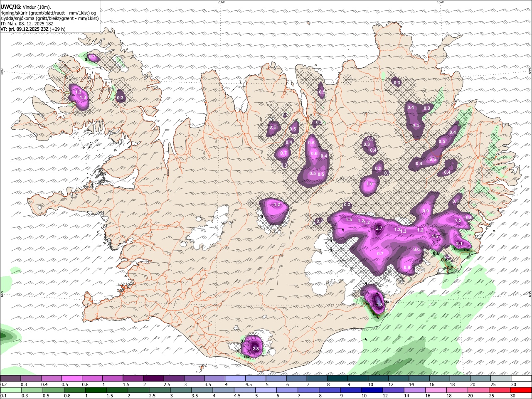This screenshot has height=399, width=532.
Task: Click the IT: Mán. 08. 12. 2025 18Z line
Action: (x=27, y=24)
